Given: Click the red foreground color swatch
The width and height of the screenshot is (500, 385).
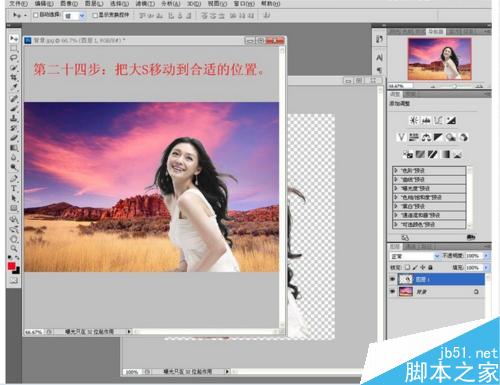Looking at the screenshot, I should tap(12, 266).
